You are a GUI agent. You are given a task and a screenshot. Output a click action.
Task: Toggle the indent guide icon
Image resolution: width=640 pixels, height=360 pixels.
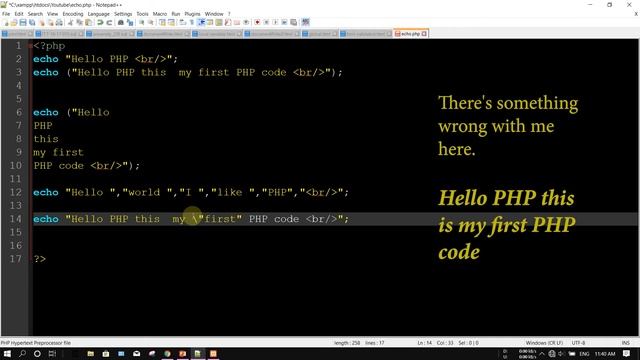(x=201, y=22)
